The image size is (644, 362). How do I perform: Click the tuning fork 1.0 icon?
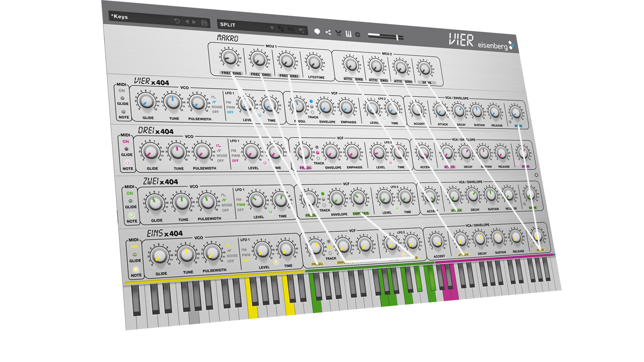pyautogui.click(x=338, y=33)
